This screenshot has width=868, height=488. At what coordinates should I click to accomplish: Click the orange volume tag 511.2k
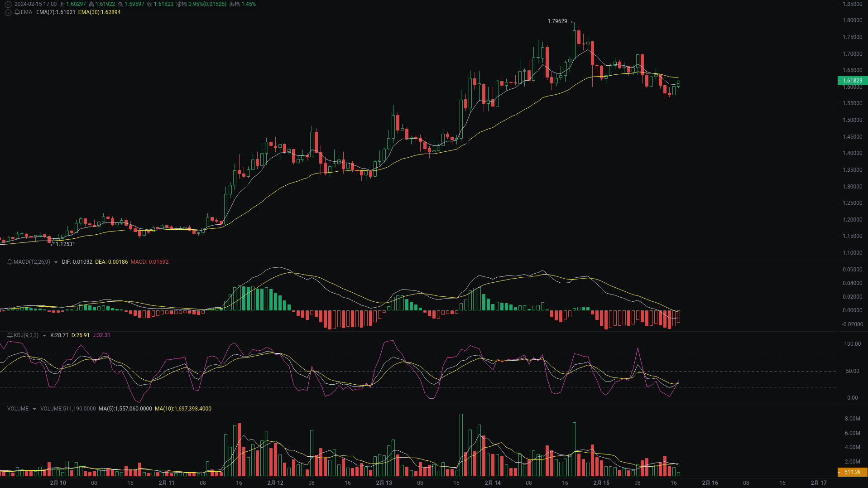[x=853, y=472]
